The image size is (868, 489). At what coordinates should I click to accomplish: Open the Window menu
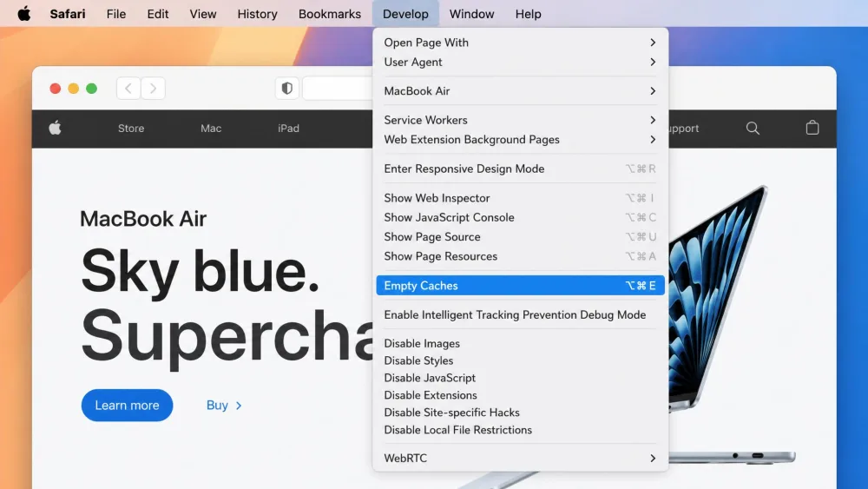pos(471,14)
